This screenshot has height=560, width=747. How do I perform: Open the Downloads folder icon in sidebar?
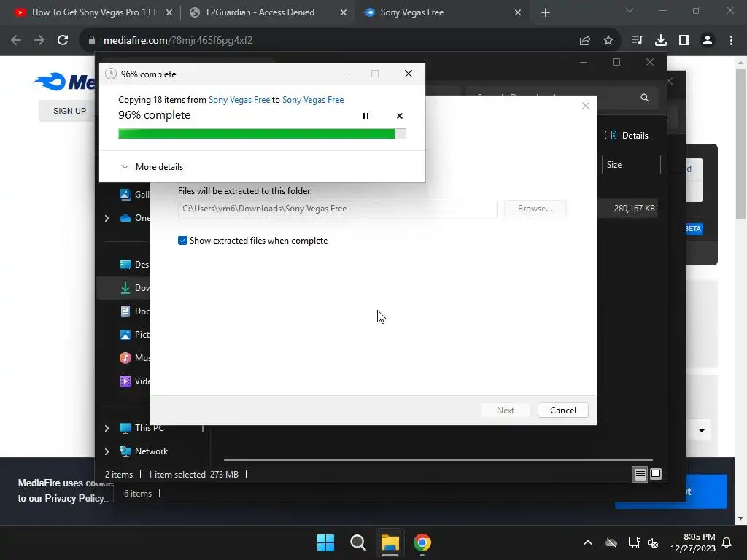pyautogui.click(x=125, y=287)
